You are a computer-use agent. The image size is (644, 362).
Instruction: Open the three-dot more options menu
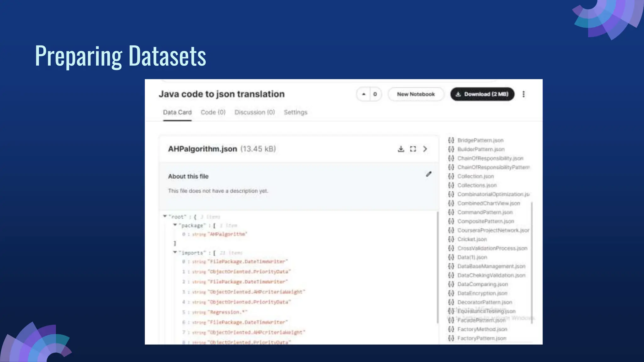[x=524, y=94]
